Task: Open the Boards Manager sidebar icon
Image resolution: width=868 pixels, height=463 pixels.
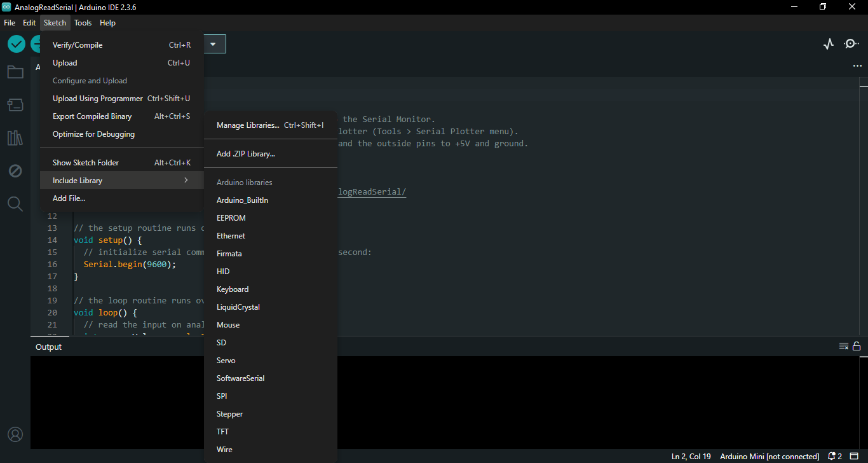Action: 15,105
